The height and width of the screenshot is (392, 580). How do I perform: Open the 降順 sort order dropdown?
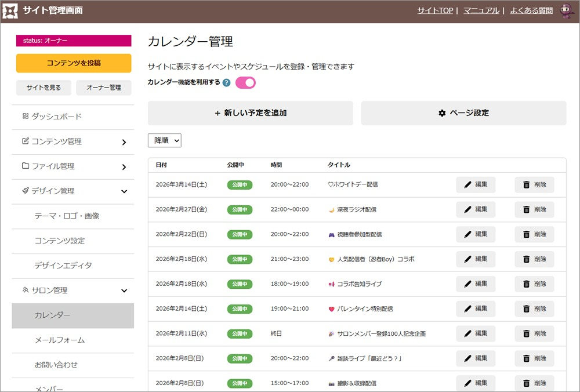pyautogui.click(x=165, y=140)
